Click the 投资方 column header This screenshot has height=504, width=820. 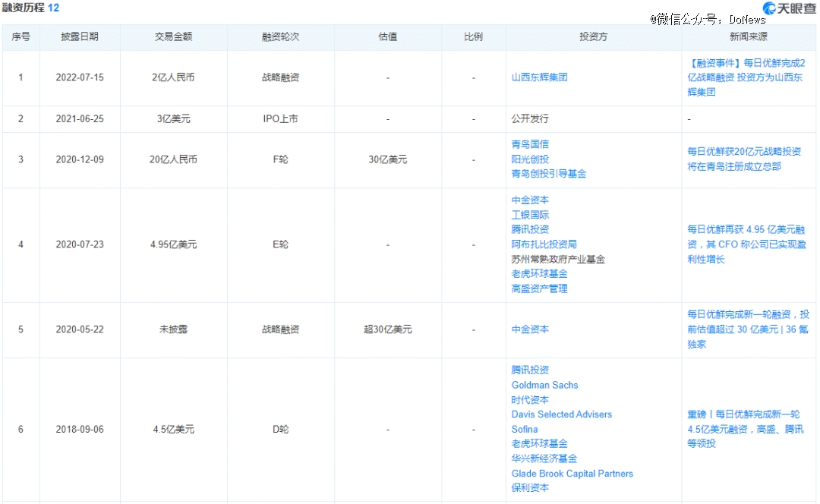(x=593, y=36)
